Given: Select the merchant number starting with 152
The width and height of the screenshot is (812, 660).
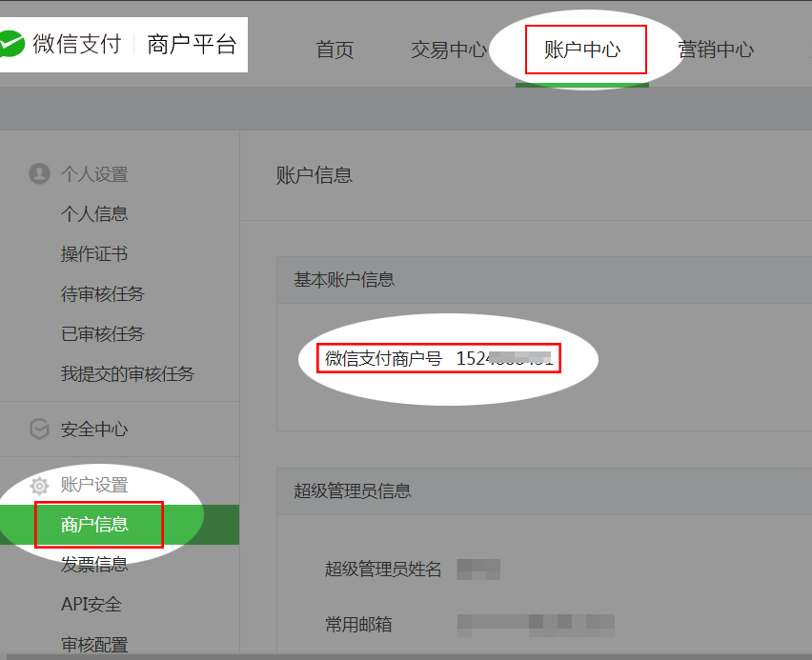Looking at the screenshot, I should (504, 358).
